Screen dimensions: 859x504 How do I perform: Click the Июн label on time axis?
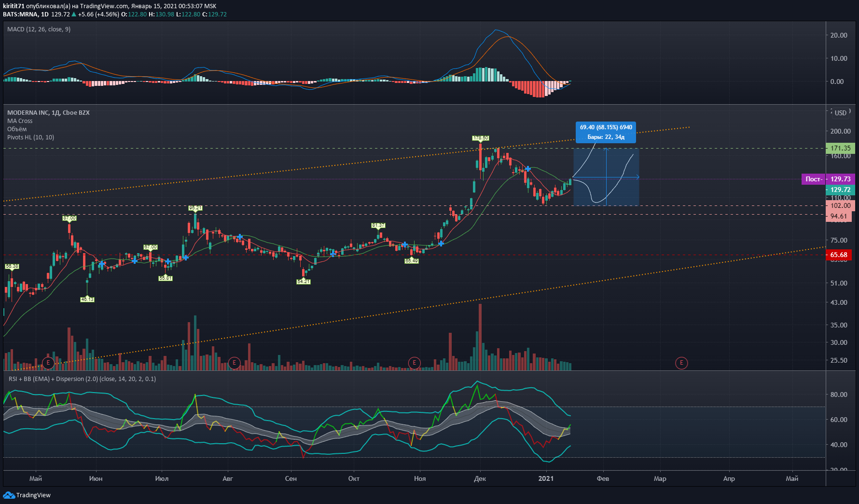pos(96,478)
